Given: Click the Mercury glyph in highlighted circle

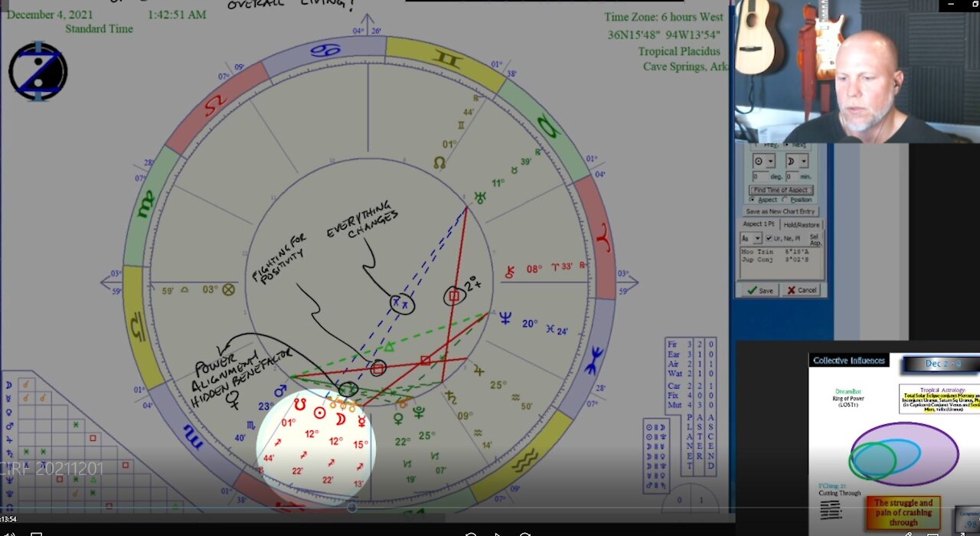Looking at the screenshot, I should tap(361, 421).
